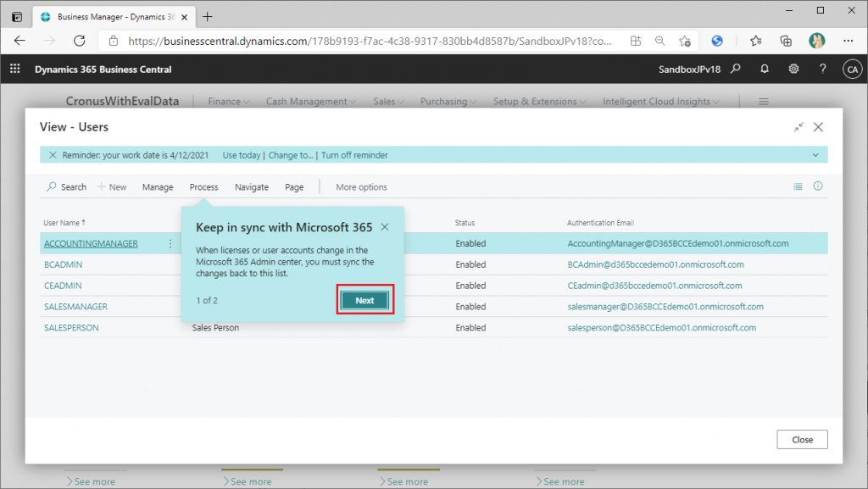Screen dimensions: 868x489
Task: Refresh the browser page
Action: [x=80, y=41]
